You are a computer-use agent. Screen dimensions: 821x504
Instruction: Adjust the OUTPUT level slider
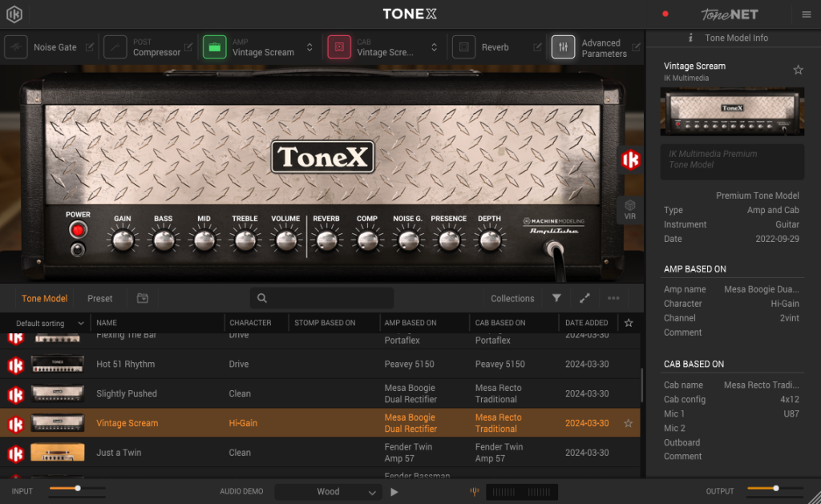tap(775, 488)
